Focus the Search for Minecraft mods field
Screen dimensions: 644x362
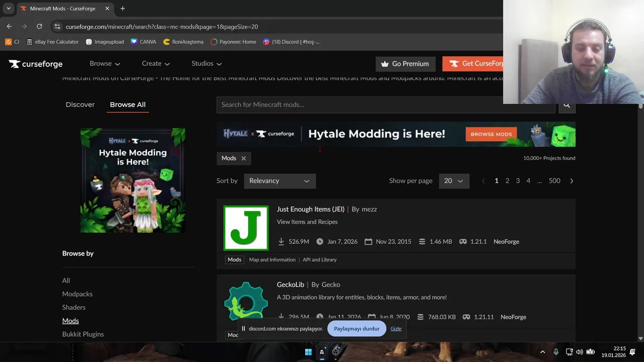(x=386, y=105)
